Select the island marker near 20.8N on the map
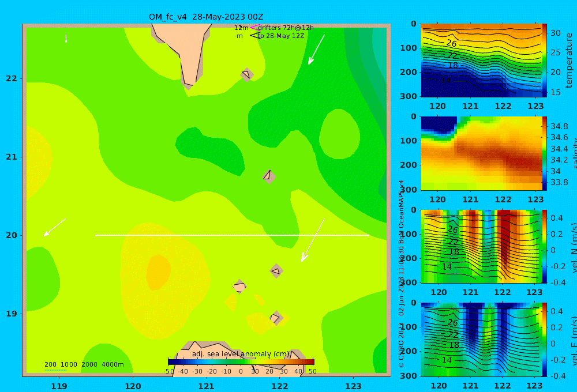 point(269,176)
